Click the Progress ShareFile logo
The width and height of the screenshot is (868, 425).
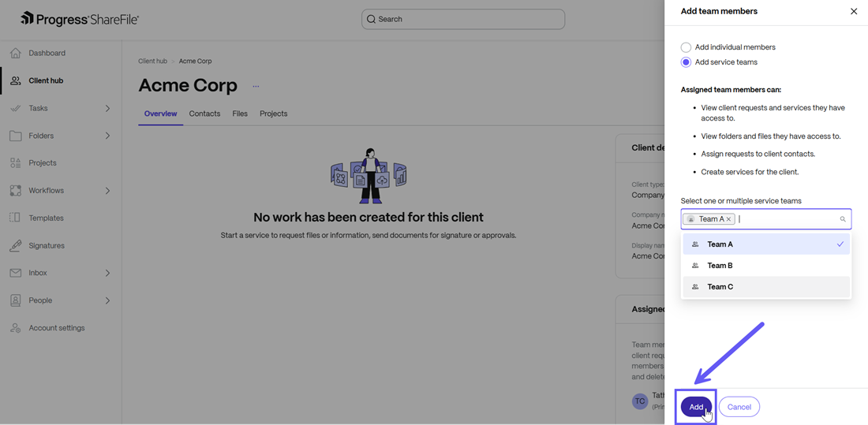[80, 19]
